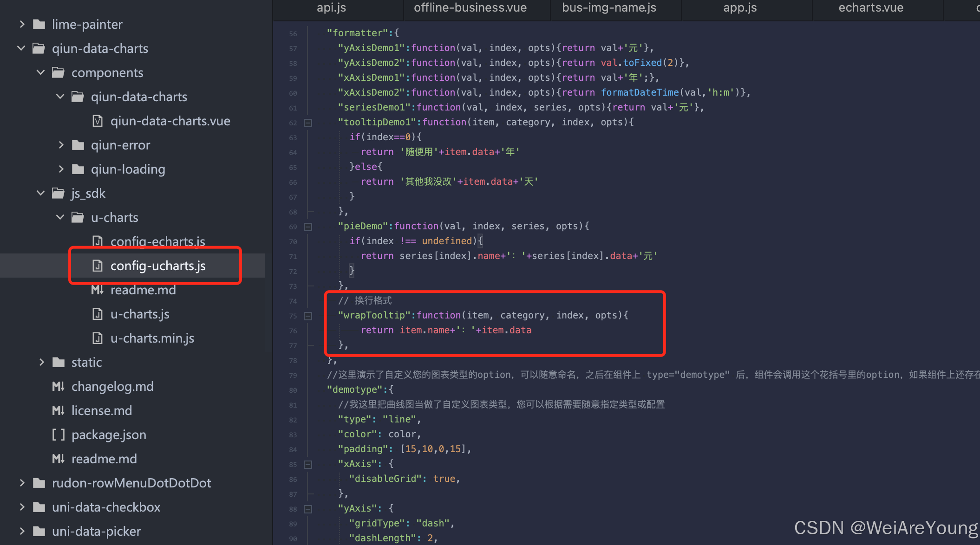Switch to the offline-business.vue tab
980x545 pixels.
(470, 8)
